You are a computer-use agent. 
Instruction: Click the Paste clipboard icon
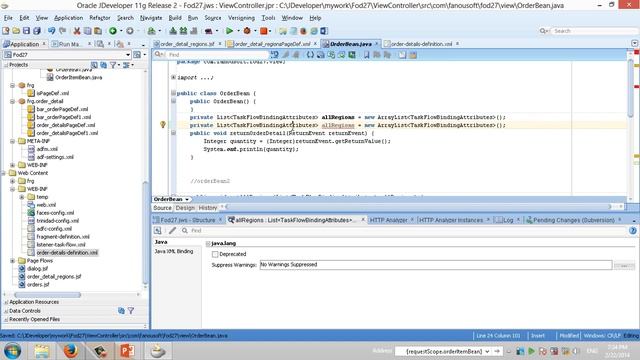tap(98, 31)
